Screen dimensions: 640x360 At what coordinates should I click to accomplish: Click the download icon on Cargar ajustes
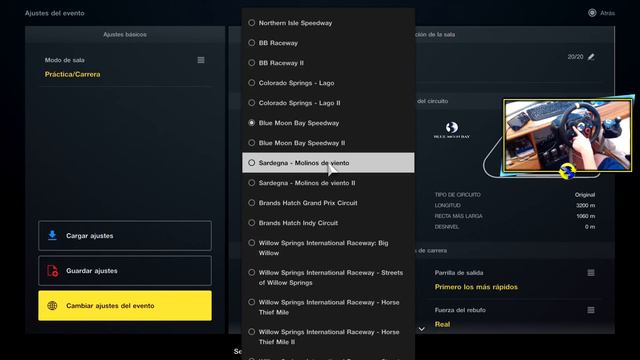(x=52, y=235)
